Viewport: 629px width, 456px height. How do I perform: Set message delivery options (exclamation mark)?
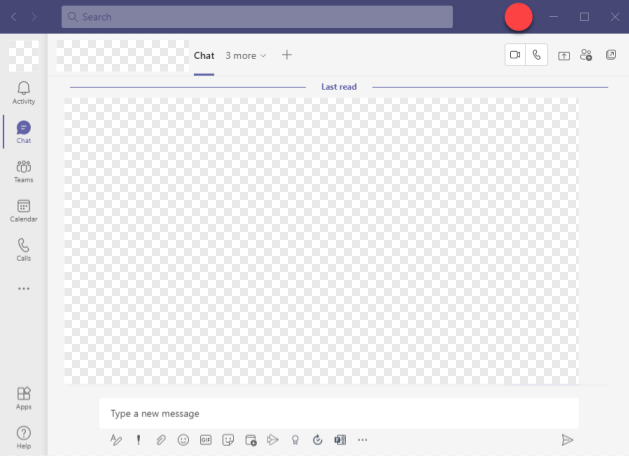click(x=138, y=440)
